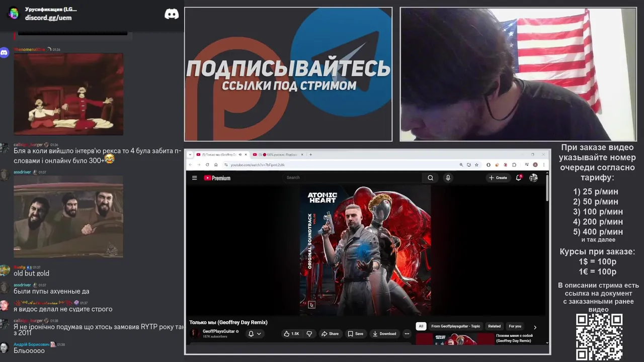Select 'From Geoffplaysguitar' filter chip
Screen dimensions: 644x362
pyautogui.click(x=456, y=326)
